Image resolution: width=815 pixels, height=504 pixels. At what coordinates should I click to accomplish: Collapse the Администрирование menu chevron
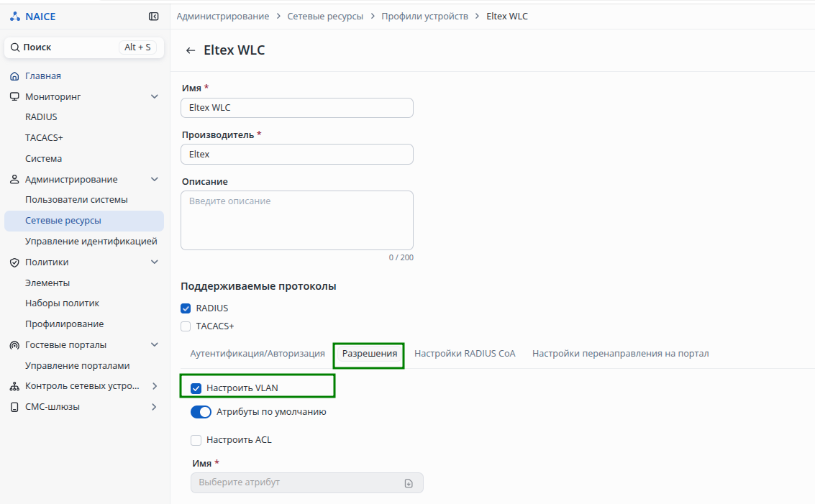154,180
